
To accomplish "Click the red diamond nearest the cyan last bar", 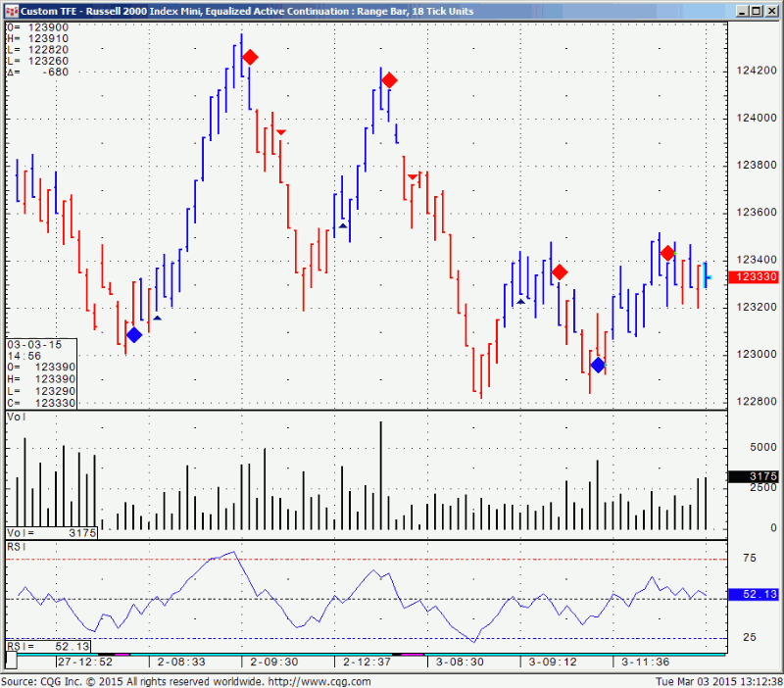I will (667, 254).
